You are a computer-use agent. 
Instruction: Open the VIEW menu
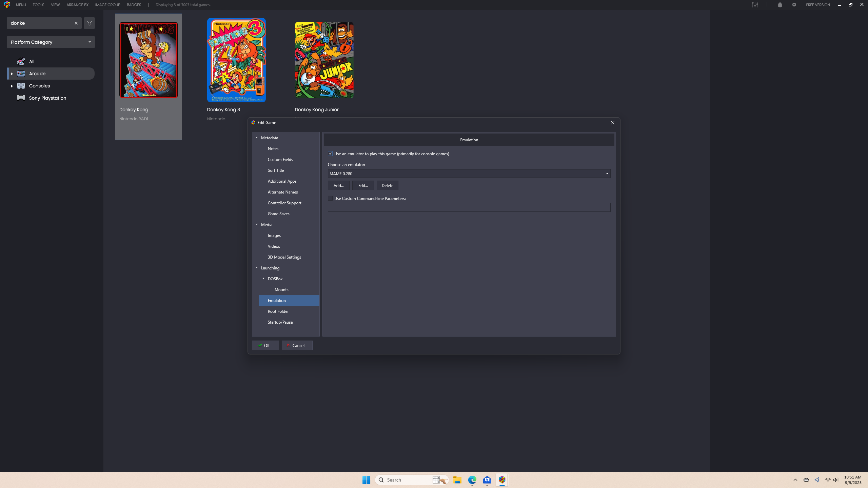point(55,5)
